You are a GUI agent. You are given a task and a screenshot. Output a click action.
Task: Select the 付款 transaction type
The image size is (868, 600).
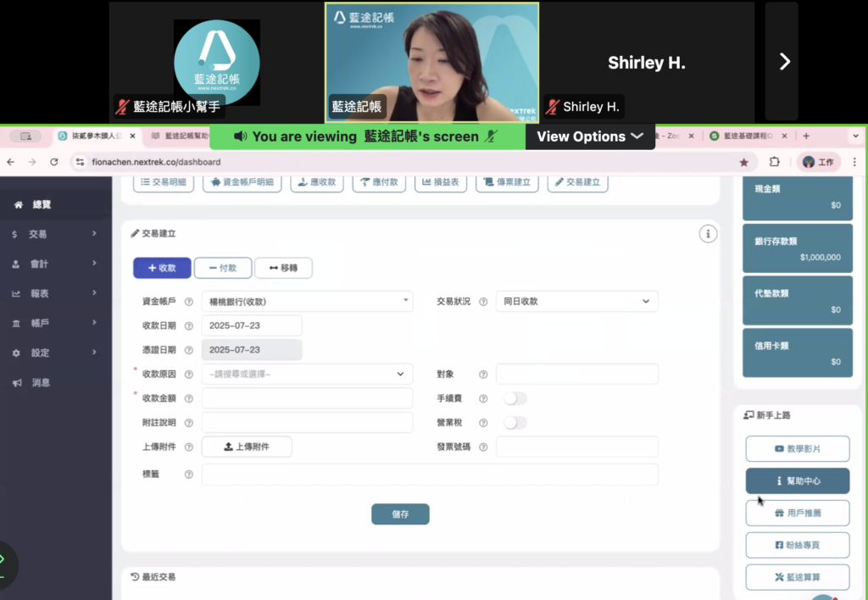(x=222, y=268)
